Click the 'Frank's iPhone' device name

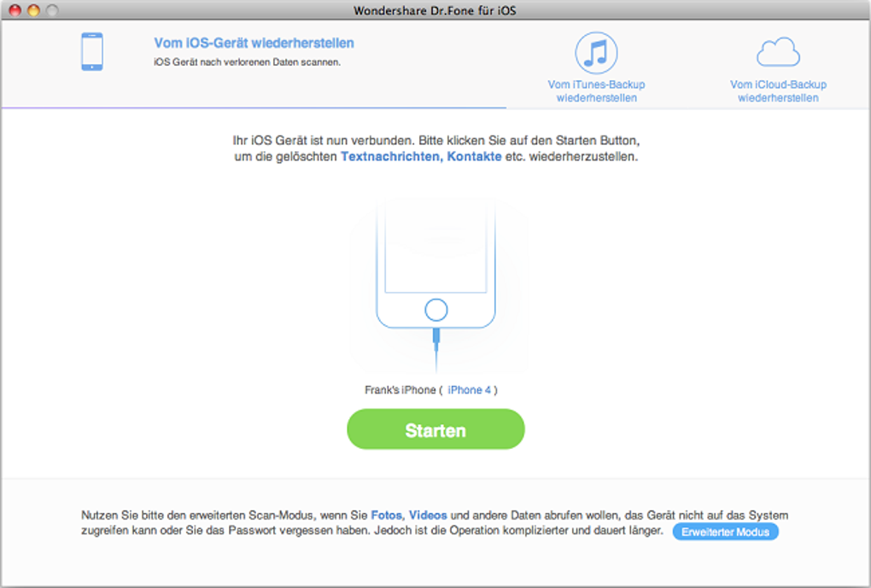pyautogui.click(x=400, y=390)
